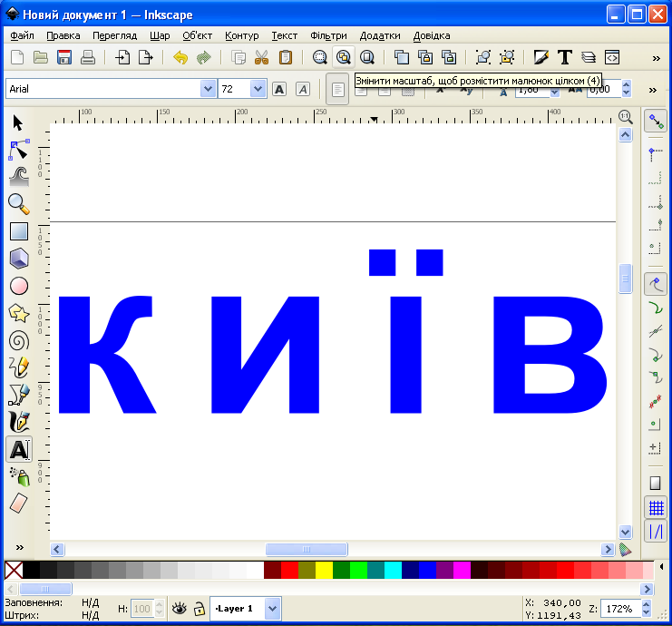Select the Eraser tool
Image resolution: width=672 pixels, height=626 pixels.
[19, 504]
